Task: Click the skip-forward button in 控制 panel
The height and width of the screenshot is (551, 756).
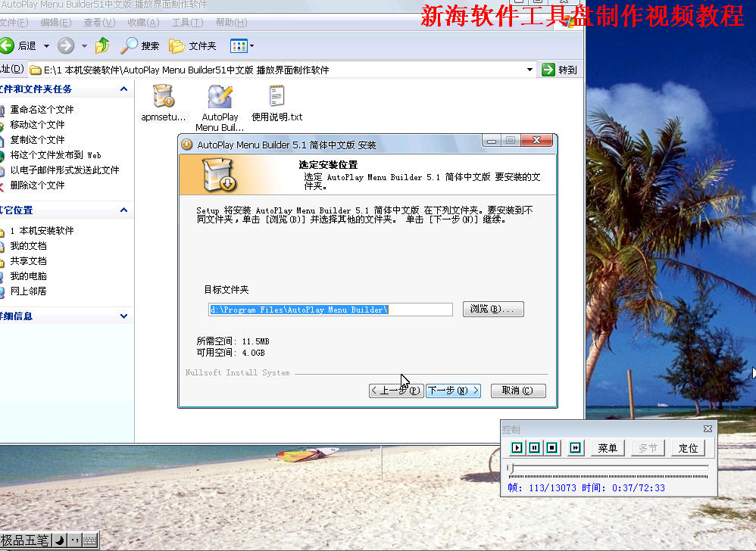Action: (x=575, y=448)
